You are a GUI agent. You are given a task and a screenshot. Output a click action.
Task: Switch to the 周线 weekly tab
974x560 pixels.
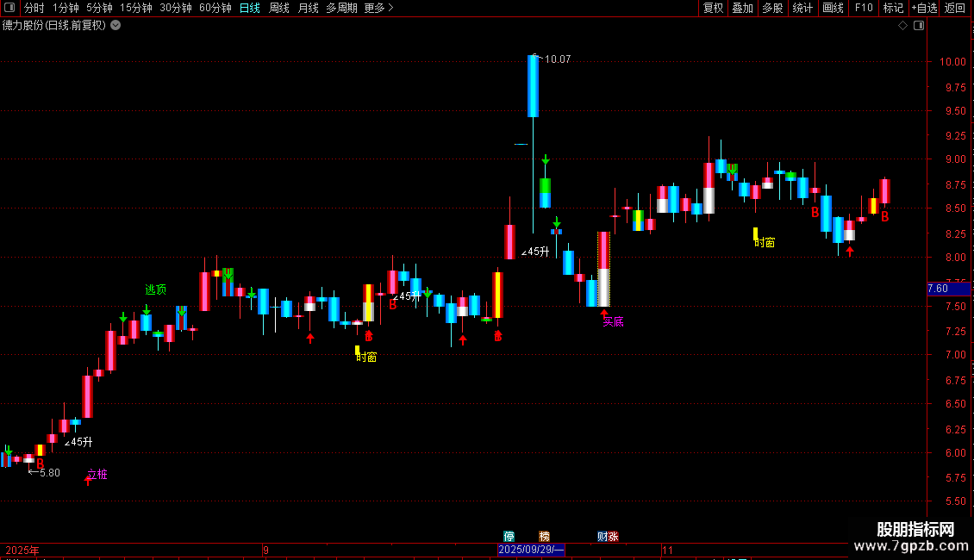click(279, 8)
